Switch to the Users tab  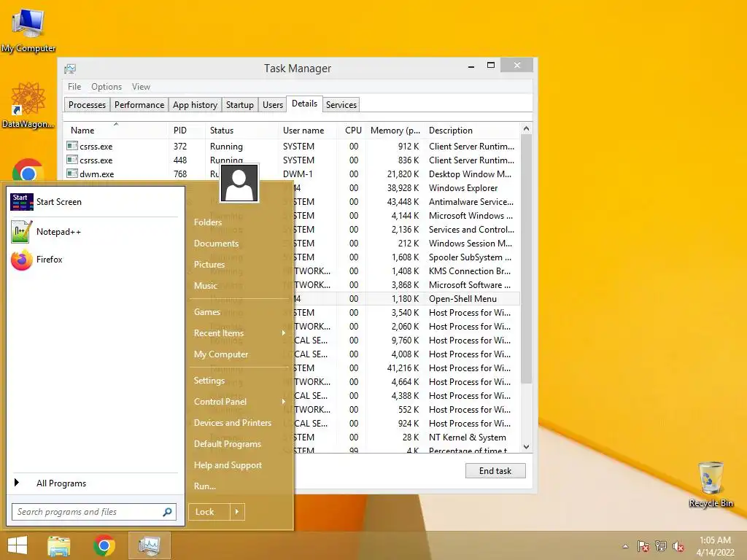click(273, 105)
